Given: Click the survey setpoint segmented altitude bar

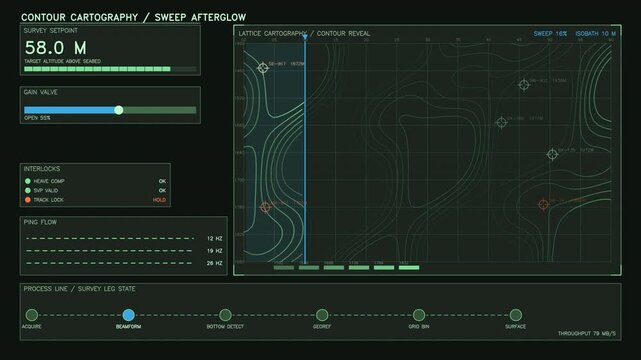Looking at the screenshot, I should (110, 69).
